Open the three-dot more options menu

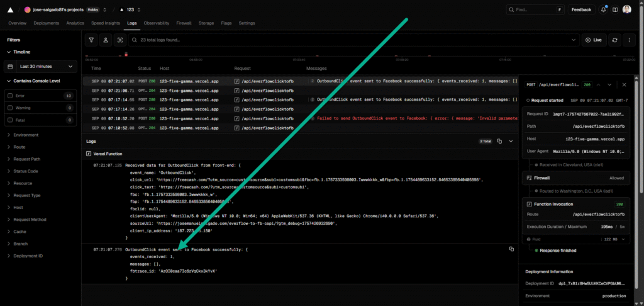(629, 40)
